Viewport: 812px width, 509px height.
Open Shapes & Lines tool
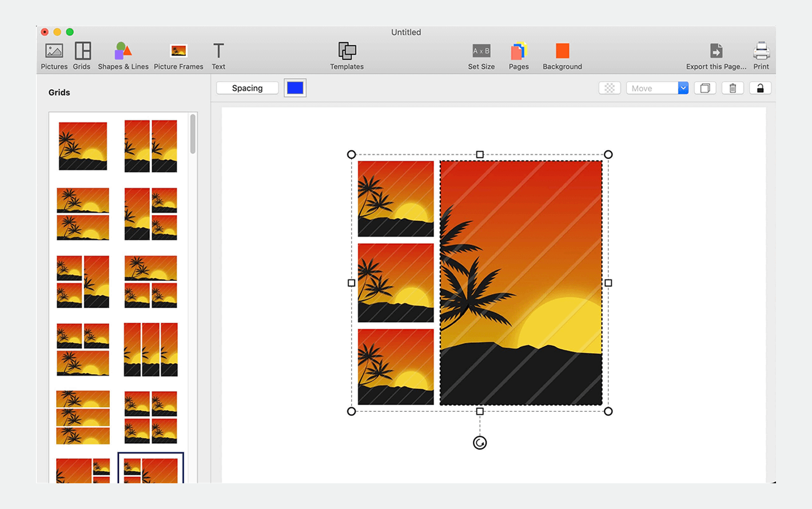[123, 56]
